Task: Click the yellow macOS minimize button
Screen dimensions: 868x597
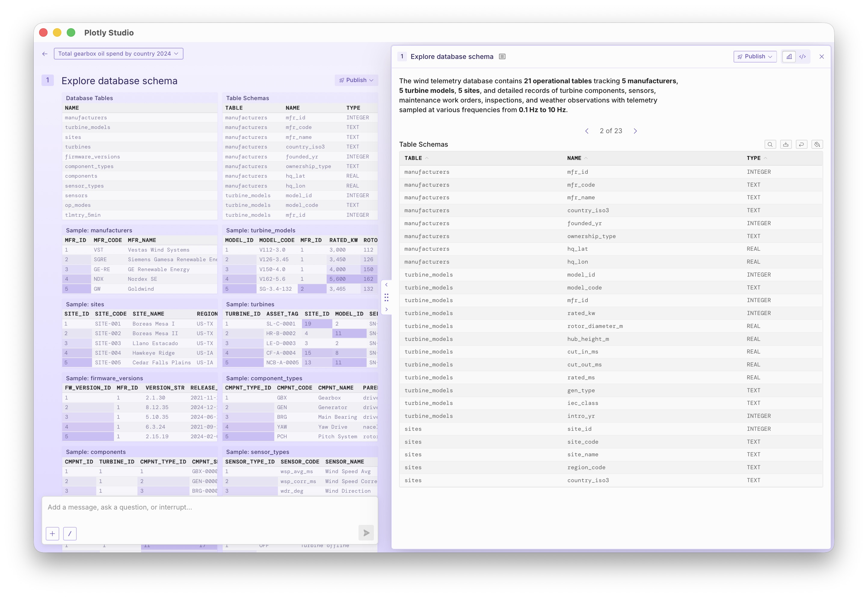Action: tap(57, 32)
